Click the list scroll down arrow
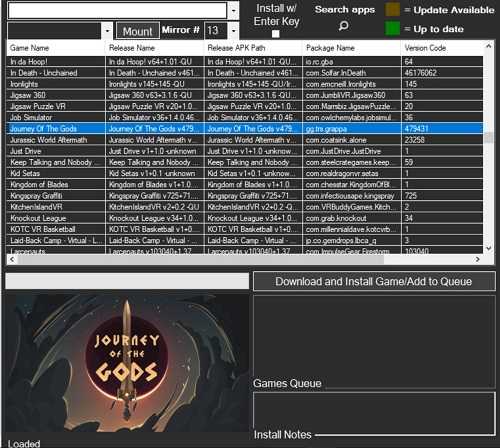 click(x=489, y=248)
